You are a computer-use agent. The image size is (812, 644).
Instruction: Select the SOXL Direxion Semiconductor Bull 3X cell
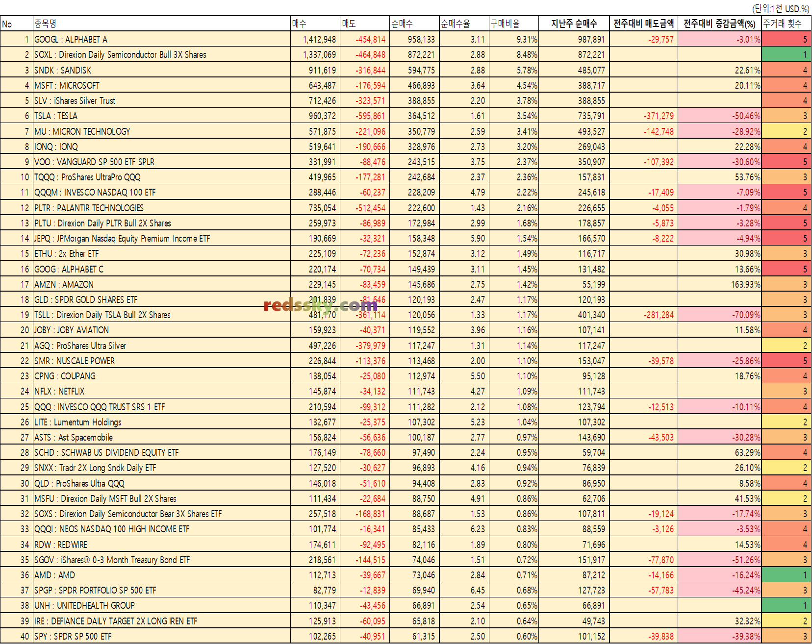coord(162,54)
